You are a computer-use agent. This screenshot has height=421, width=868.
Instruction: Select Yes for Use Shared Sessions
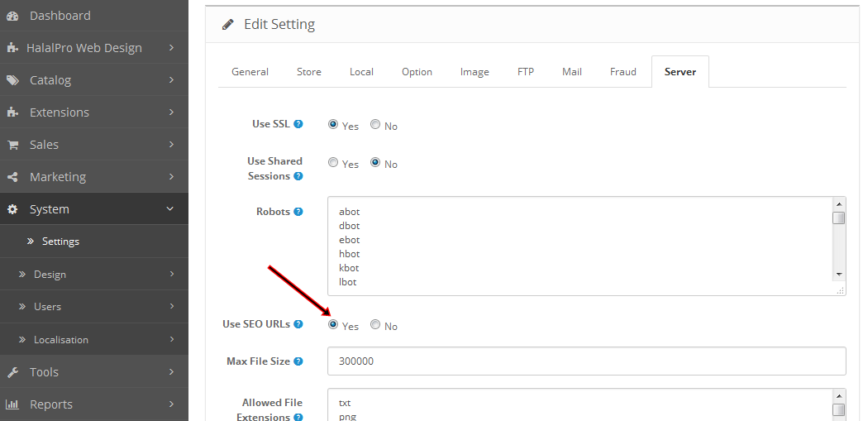(x=332, y=163)
